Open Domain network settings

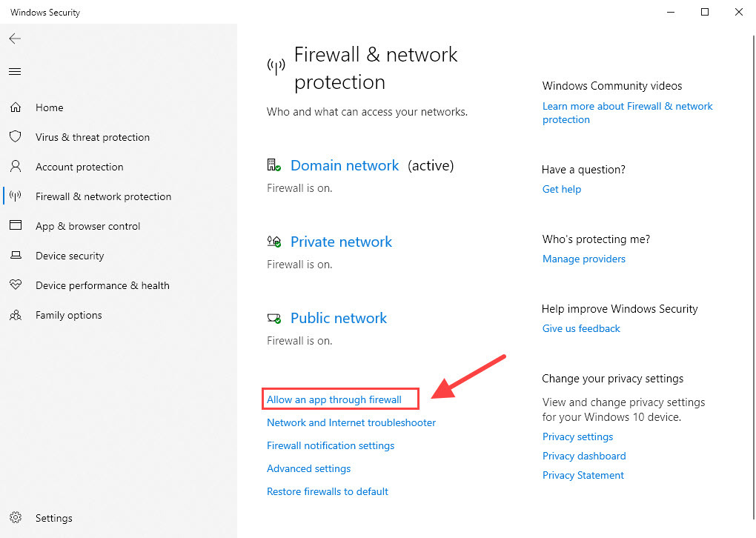point(345,165)
